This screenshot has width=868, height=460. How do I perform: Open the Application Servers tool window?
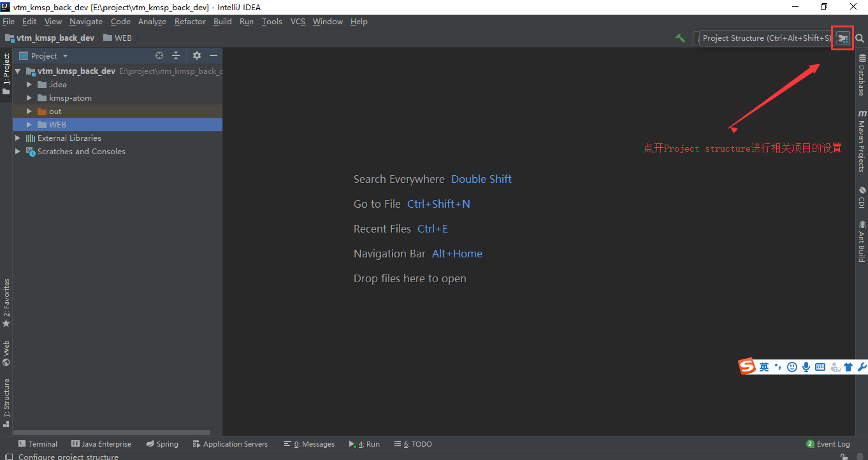pos(229,444)
